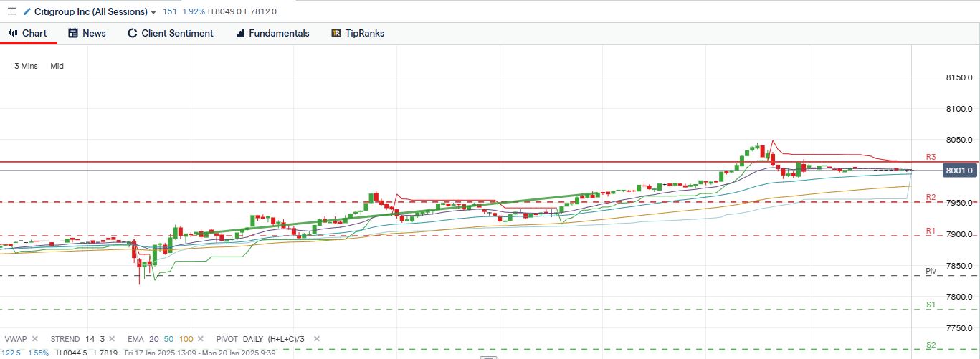The height and width of the screenshot is (359, 980).
Task: Remove the PIVOT indicator
Action: pos(316,339)
